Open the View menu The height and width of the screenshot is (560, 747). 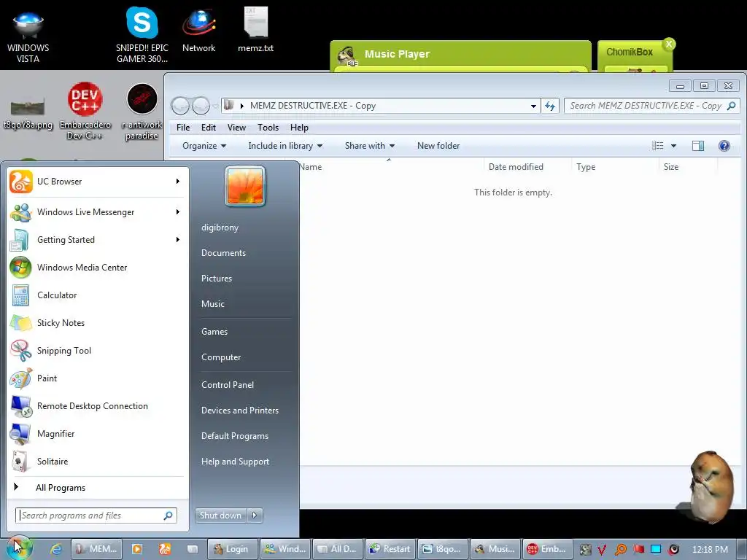pyautogui.click(x=236, y=128)
